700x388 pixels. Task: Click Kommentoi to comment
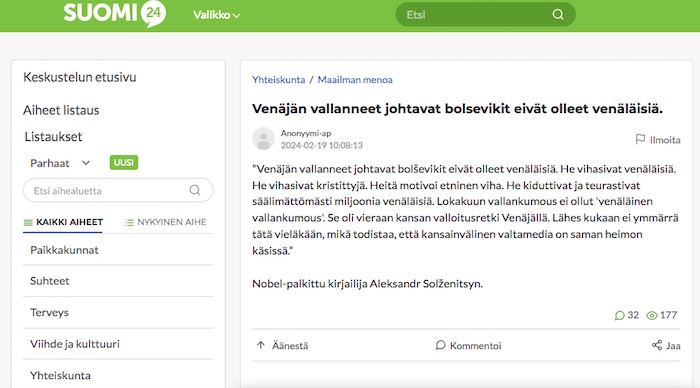pyautogui.click(x=468, y=346)
